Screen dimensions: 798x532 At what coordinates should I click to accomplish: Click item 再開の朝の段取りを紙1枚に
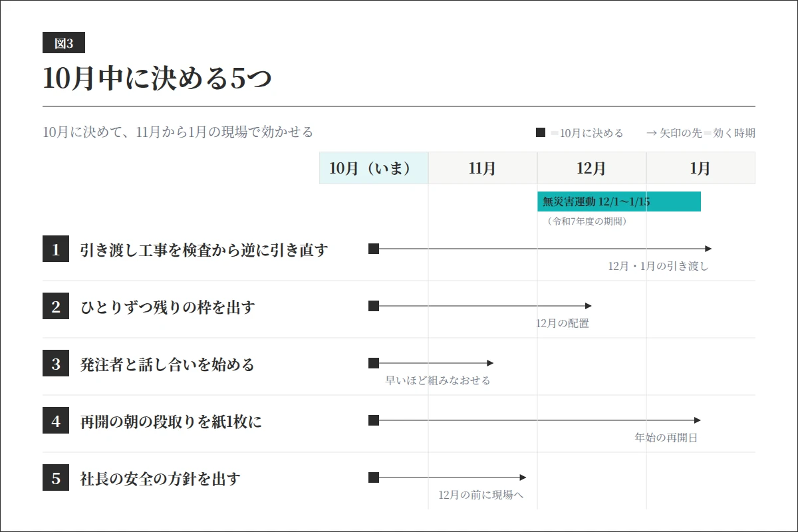[x=171, y=422]
